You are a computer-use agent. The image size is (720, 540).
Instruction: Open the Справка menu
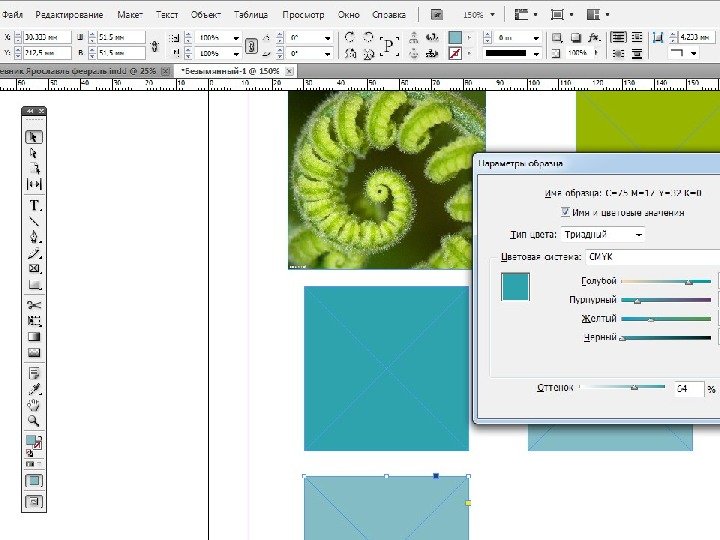pyautogui.click(x=389, y=15)
